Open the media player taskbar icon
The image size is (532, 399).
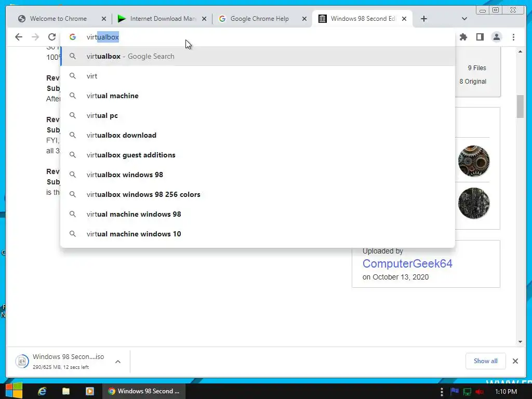pyautogui.click(x=90, y=391)
